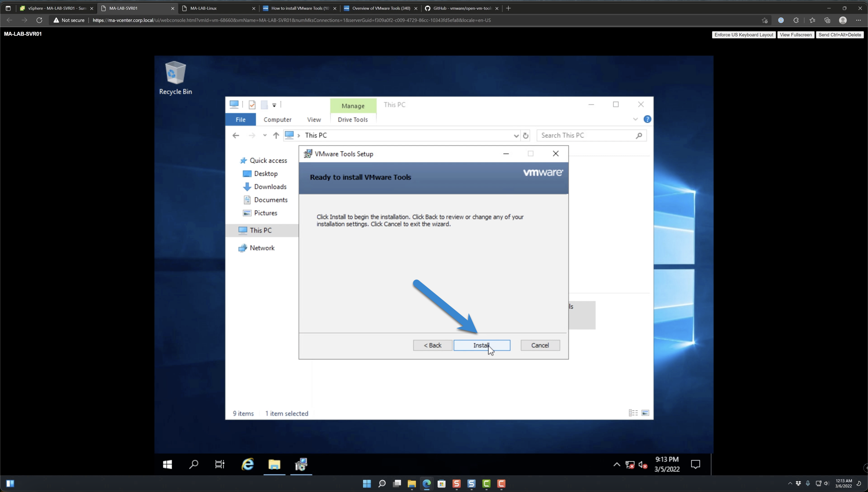Click Install in VMware Tools Setup
This screenshot has width=868, height=492.
(x=482, y=345)
